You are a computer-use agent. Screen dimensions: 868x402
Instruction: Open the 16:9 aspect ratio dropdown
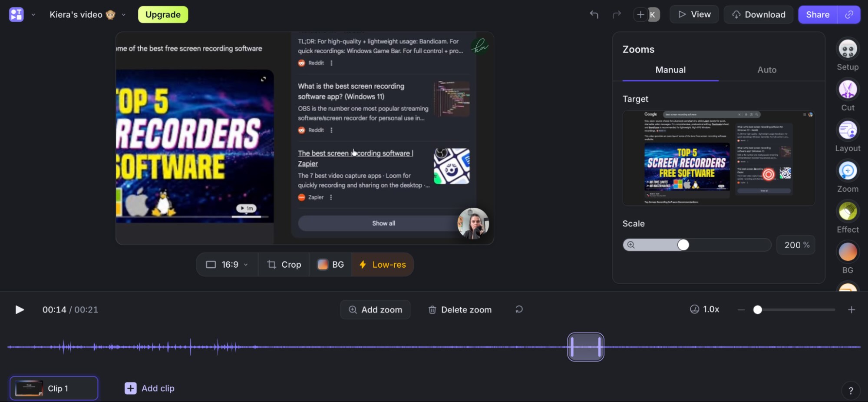(x=226, y=264)
